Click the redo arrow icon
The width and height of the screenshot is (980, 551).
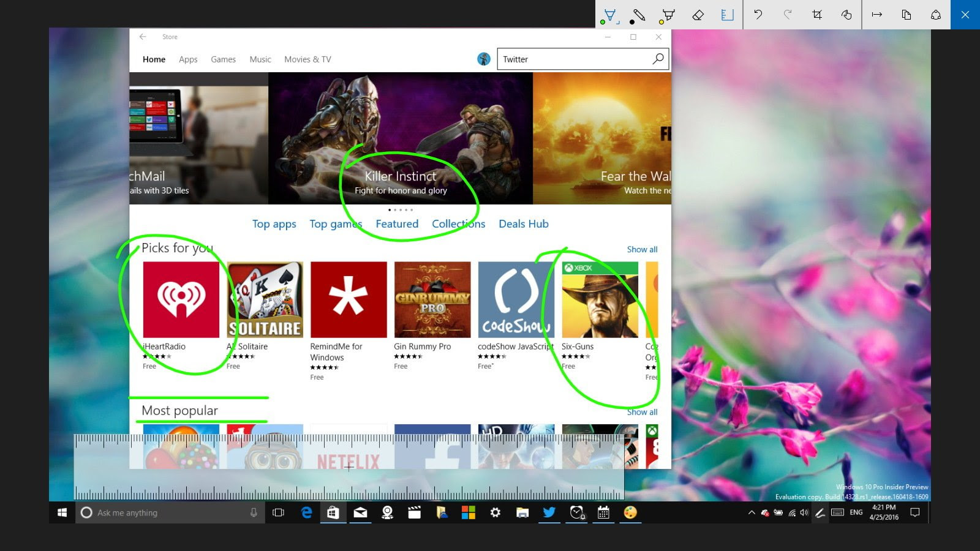click(x=788, y=15)
